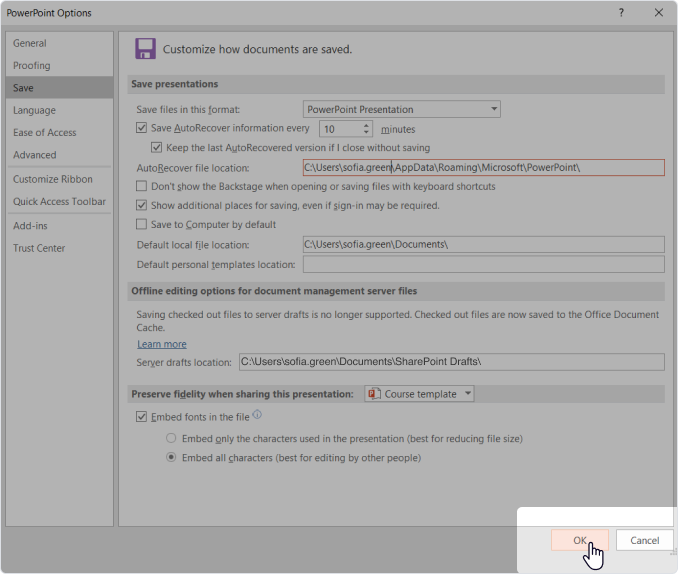Decrease the AutoRecover minutes with down arrow
The width and height of the screenshot is (678, 574).
coord(366,132)
